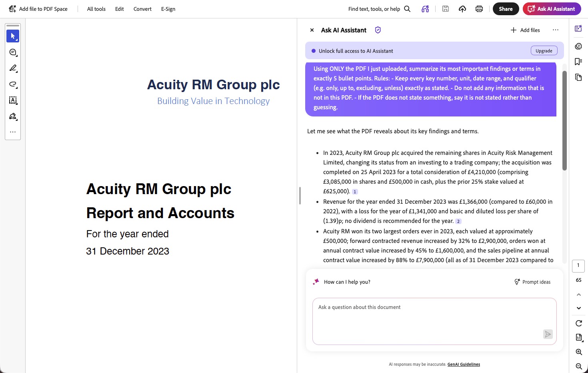This screenshot has height=373, width=588.
Task: Click the assistant chat vertical scrollbar
Action: (x=564, y=120)
